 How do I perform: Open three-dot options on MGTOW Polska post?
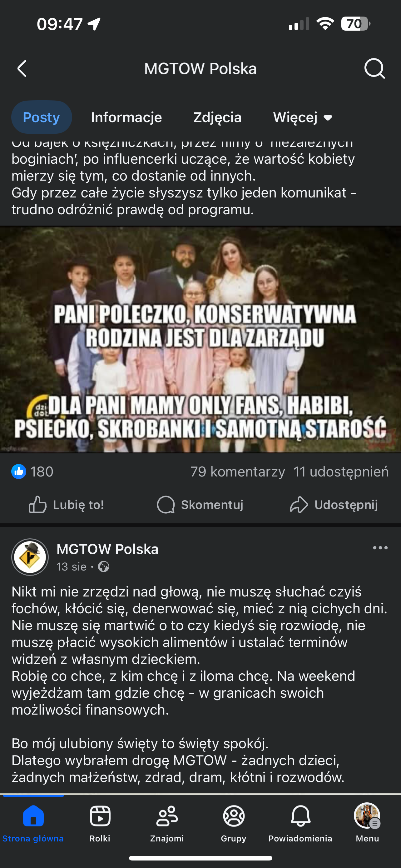click(x=380, y=548)
